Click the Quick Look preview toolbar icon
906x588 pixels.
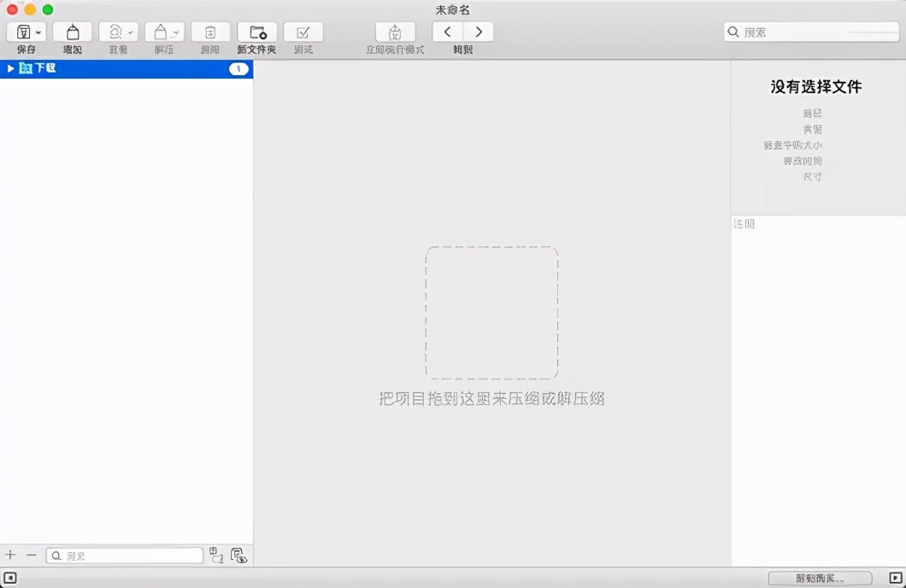click(115, 32)
